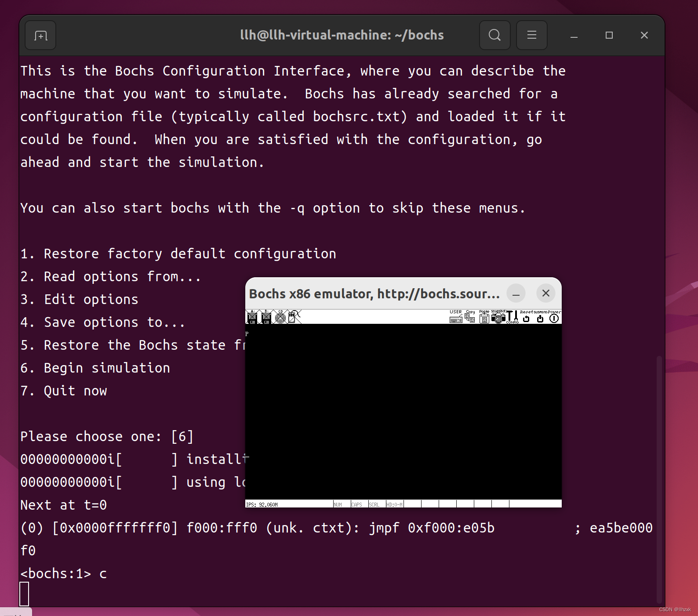Click the CAPS indicator in Bochs status bar
The width and height of the screenshot is (698, 616).
pos(357,504)
